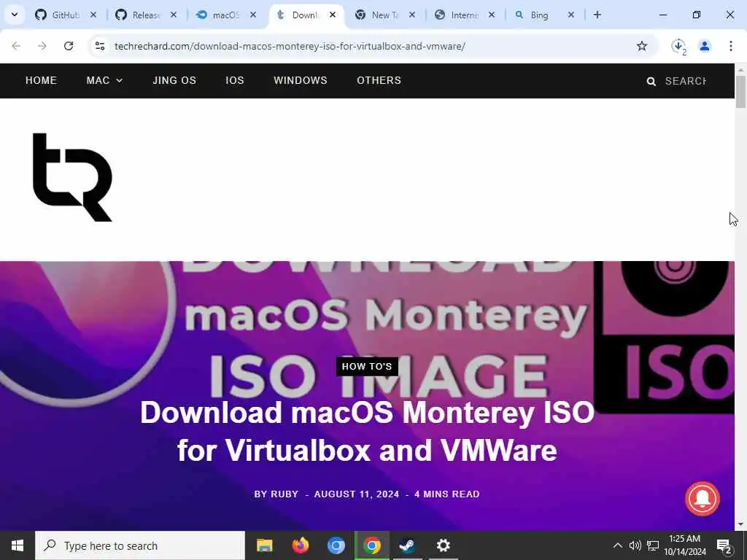Open author RUBY's profile link
The height and width of the screenshot is (560, 747).
[285, 494]
